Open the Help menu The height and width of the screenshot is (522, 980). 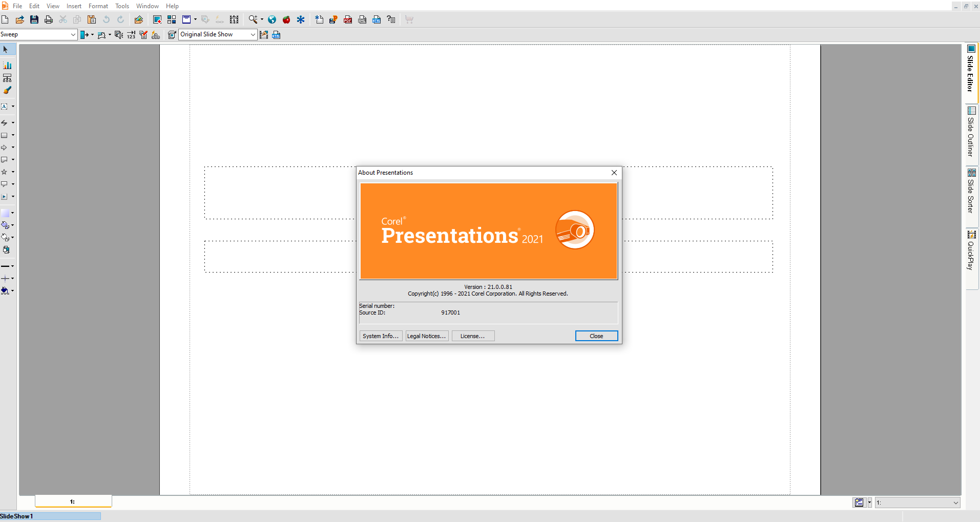coord(172,6)
